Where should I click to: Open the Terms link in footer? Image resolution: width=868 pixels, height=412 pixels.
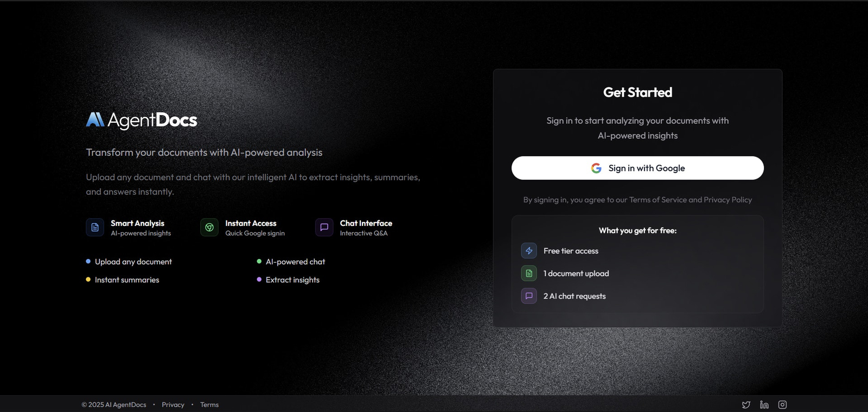click(x=209, y=405)
